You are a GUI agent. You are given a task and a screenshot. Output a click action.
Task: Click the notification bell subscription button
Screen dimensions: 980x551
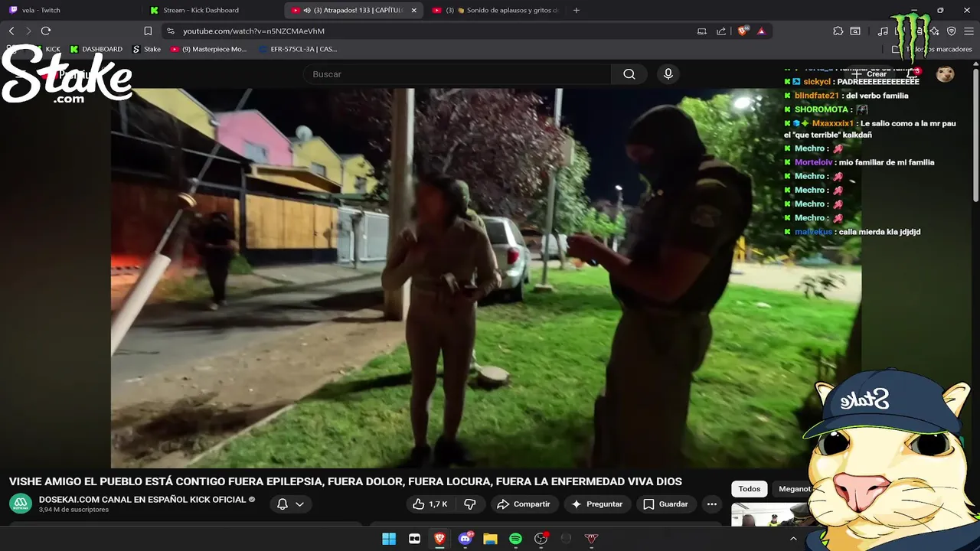point(283,504)
